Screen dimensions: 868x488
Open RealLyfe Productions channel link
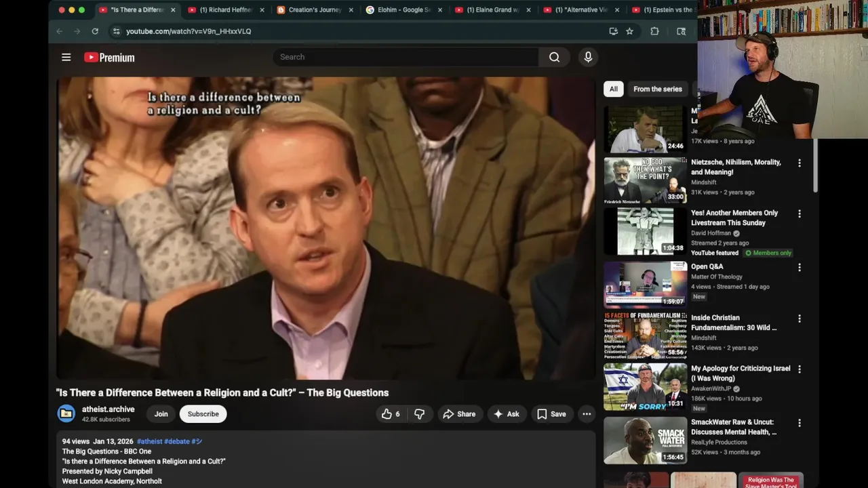click(x=719, y=442)
